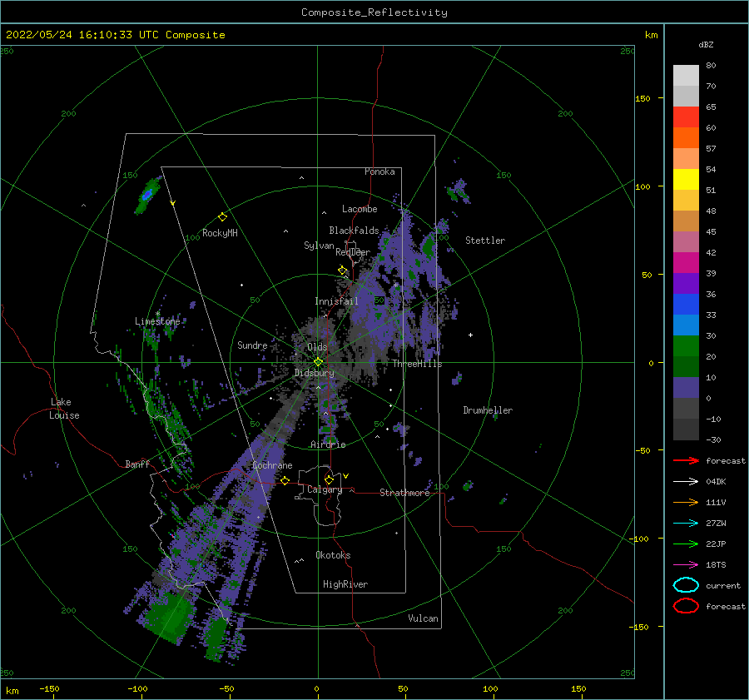Screen dimensions: 749x700
Task: Click the Stettler city label
Action: (x=485, y=241)
